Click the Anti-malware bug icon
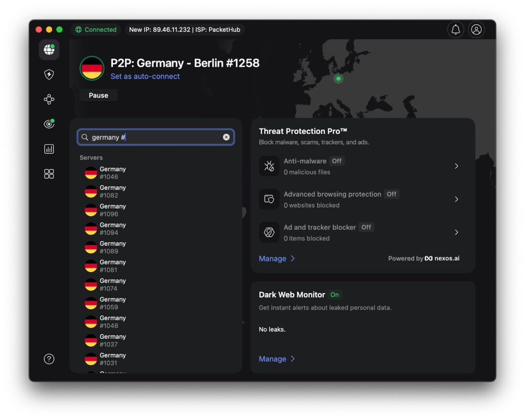 tap(269, 166)
